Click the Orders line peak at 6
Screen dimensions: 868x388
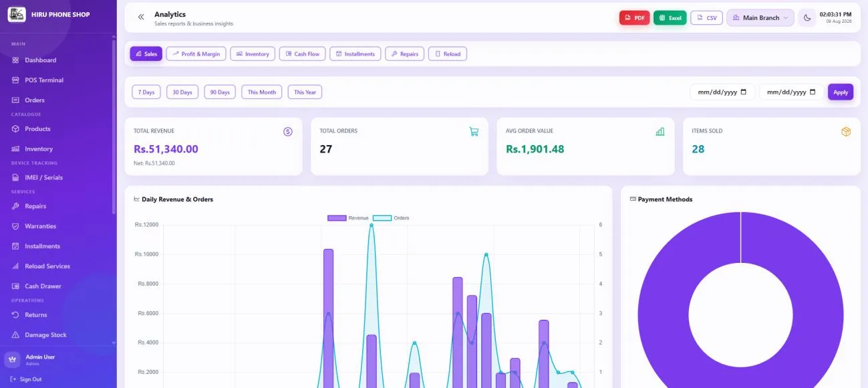(372, 225)
